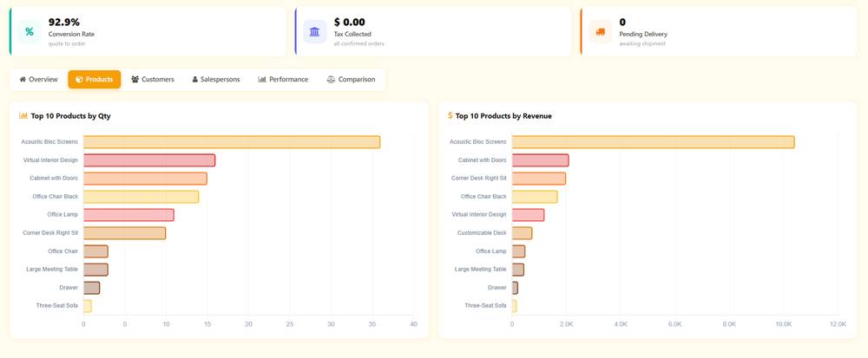Image resolution: width=868 pixels, height=358 pixels.
Task: Click Acoustic Bloc Screens bar in Qty chart
Action: coord(232,142)
